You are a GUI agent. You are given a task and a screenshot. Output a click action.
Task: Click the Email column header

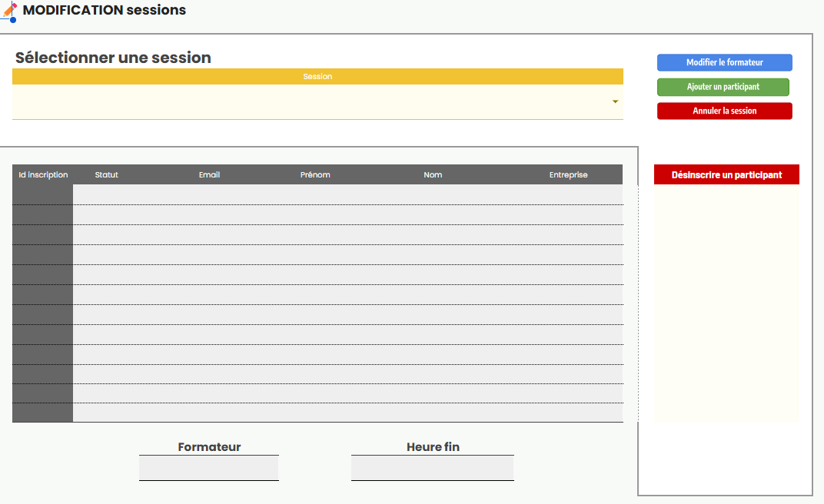point(209,175)
